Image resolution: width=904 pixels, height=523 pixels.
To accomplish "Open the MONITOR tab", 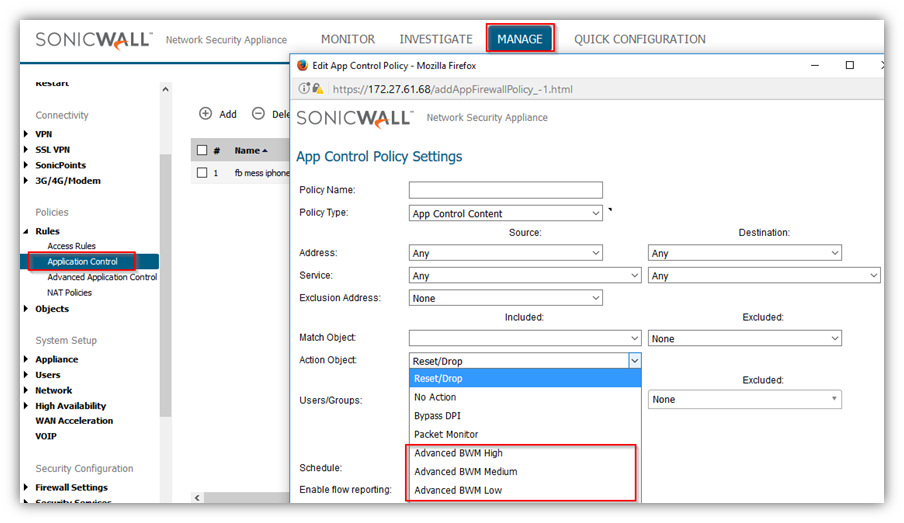I will pos(348,39).
